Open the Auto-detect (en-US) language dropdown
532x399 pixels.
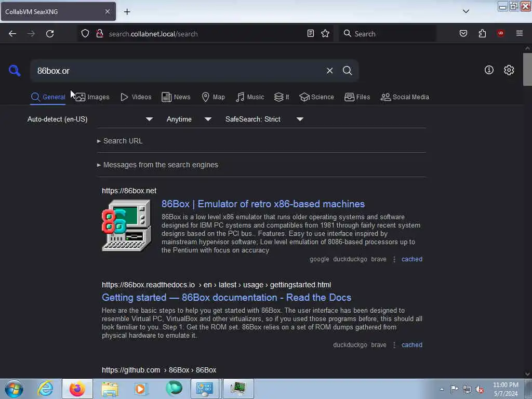90,119
